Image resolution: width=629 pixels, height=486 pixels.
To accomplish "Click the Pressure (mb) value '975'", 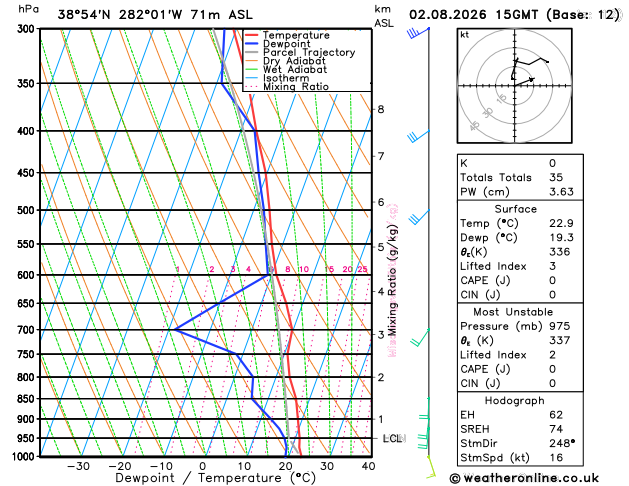I will [x=560, y=326].
